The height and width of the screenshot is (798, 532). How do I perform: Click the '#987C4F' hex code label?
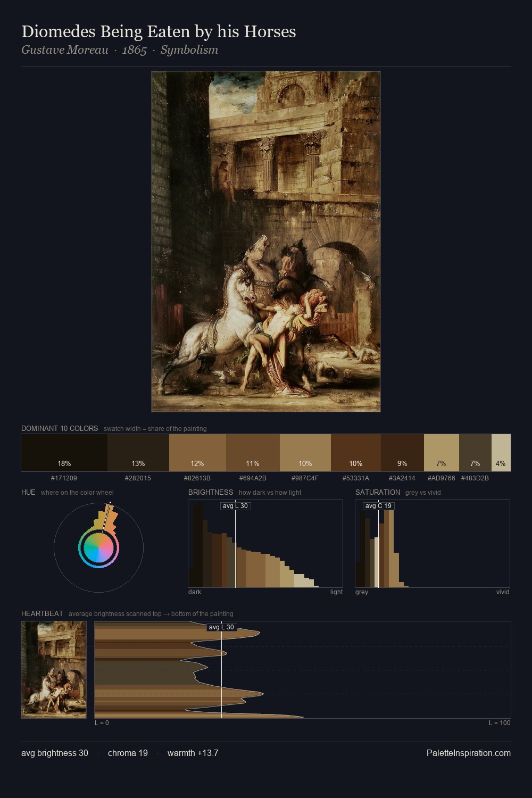[x=305, y=478]
